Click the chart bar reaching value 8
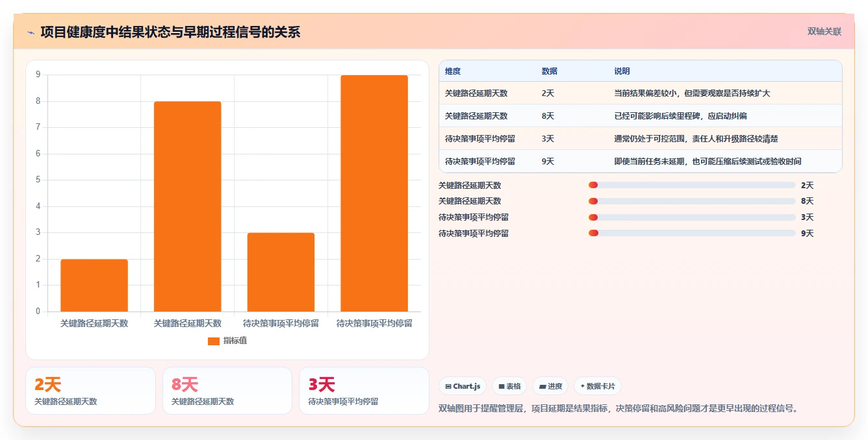Image resolution: width=868 pixels, height=440 pixels. [x=188, y=206]
